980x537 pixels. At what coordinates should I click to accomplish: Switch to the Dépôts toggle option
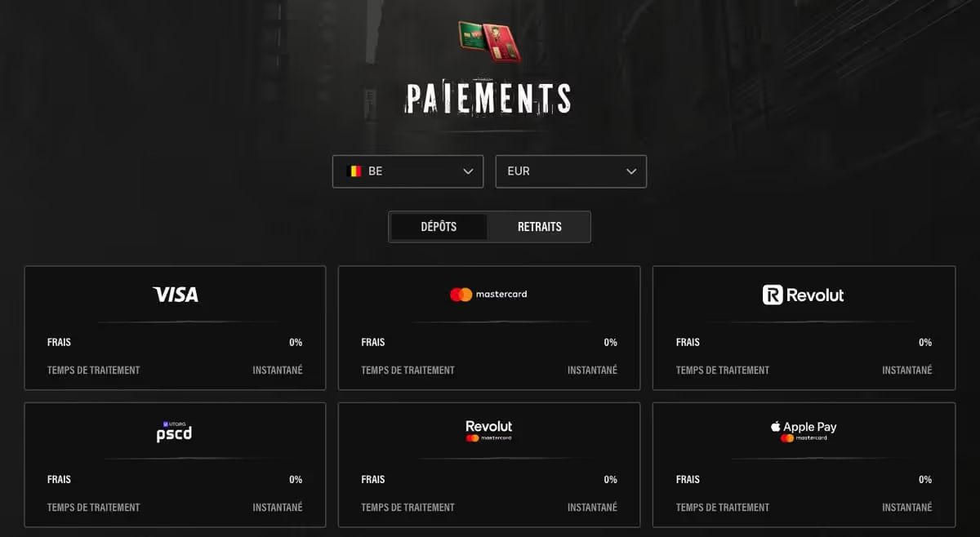point(439,227)
